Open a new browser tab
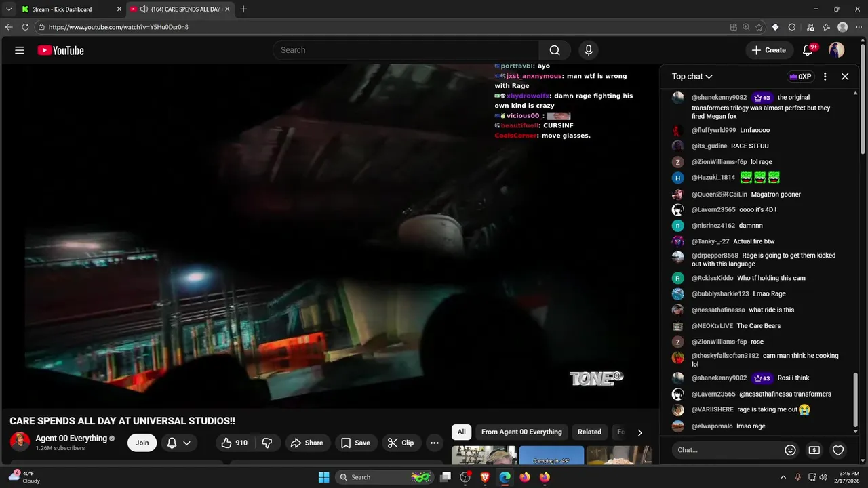Screen dimensions: 868x488 [243, 9]
